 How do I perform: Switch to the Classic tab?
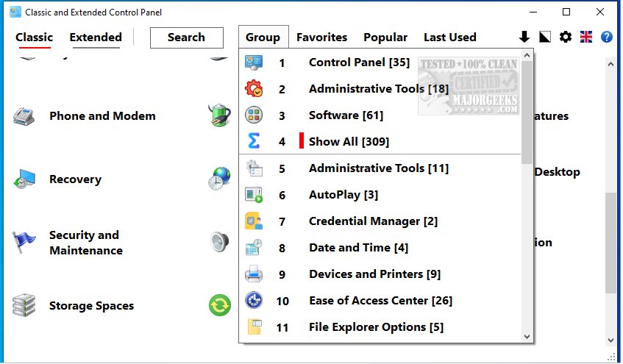pyautogui.click(x=34, y=38)
